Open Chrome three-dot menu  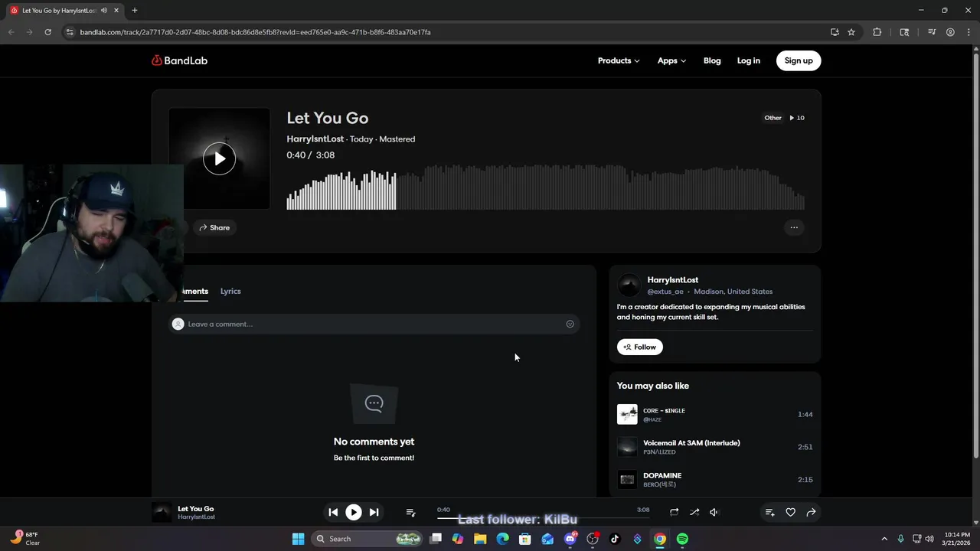click(x=968, y=32)
